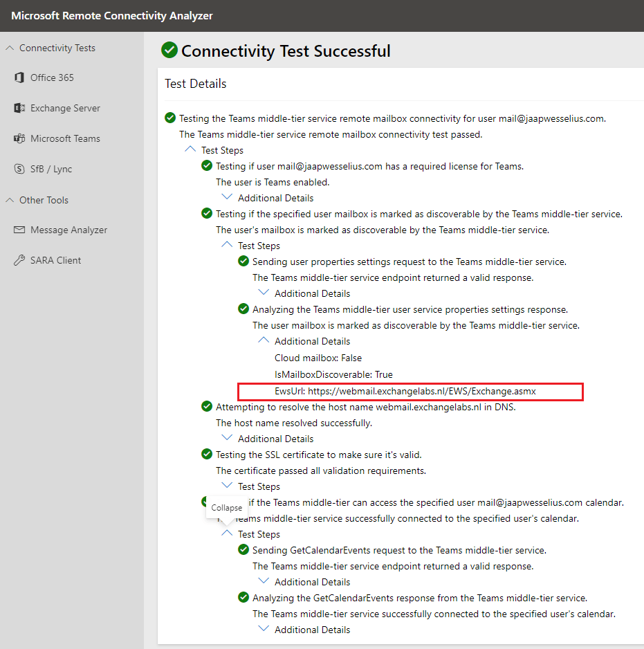Click the highlighted EwsUrl line
Image resolution: width=644 pixels, height=649 pixels.
pos(410,391)
